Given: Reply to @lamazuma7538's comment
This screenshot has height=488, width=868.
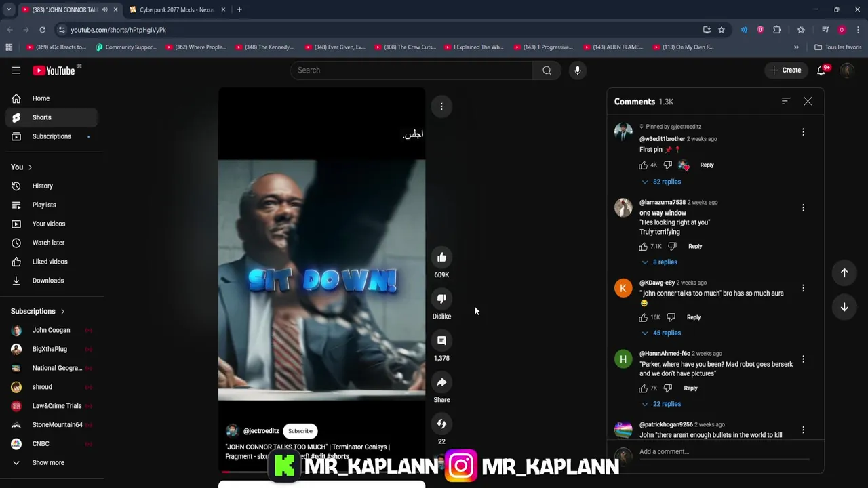Looking at the screenshot, I should (695, 247).
